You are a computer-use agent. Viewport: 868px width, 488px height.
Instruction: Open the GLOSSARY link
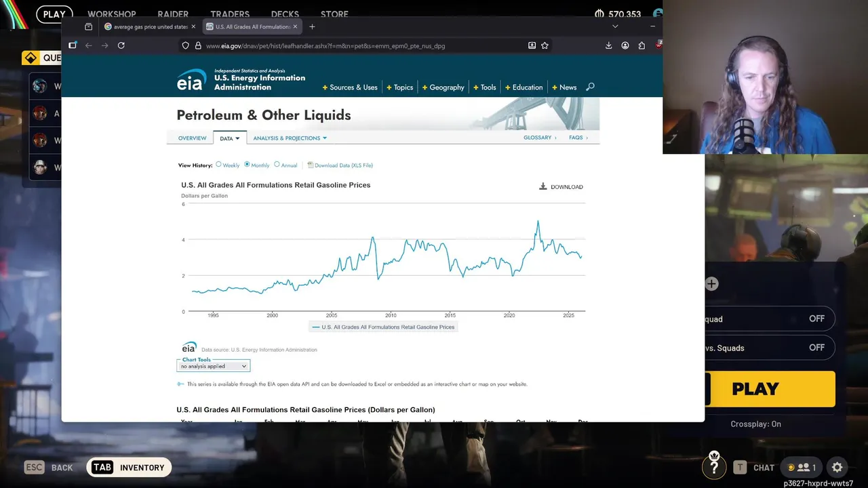point(540,138)
